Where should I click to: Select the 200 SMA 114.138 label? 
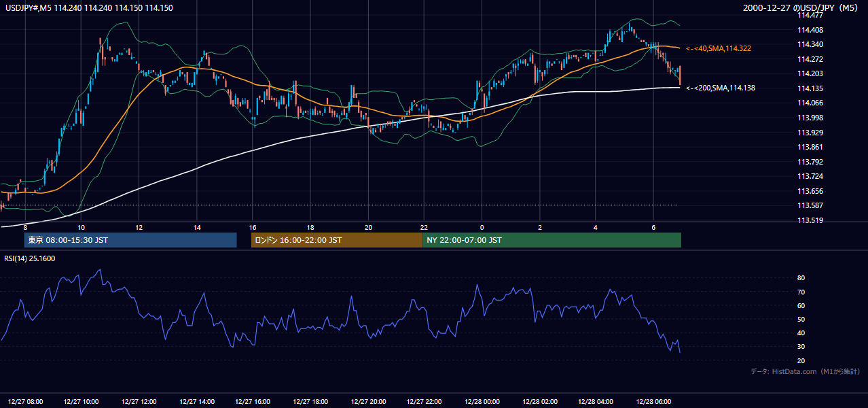click(x=721, y=88)
